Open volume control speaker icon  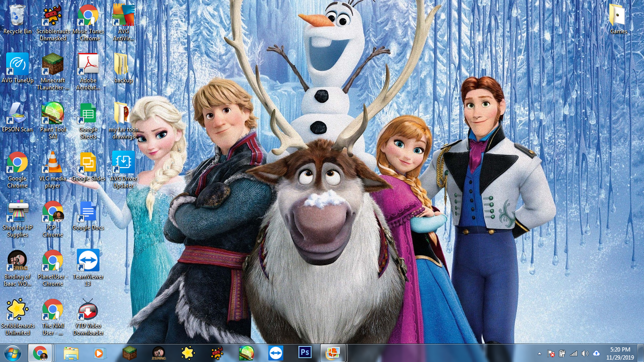tap(585, 353)
